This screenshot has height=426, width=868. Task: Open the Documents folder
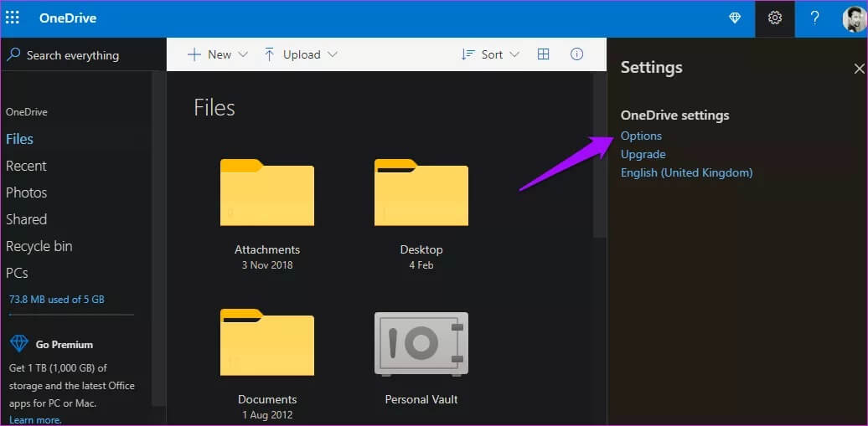[266, 342]
